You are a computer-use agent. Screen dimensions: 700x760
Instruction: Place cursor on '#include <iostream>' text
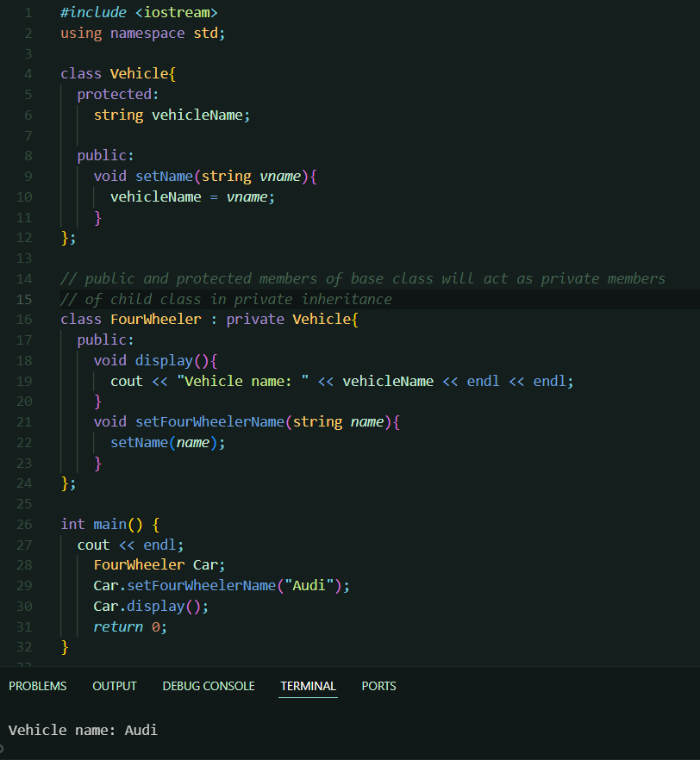(139, 13)
